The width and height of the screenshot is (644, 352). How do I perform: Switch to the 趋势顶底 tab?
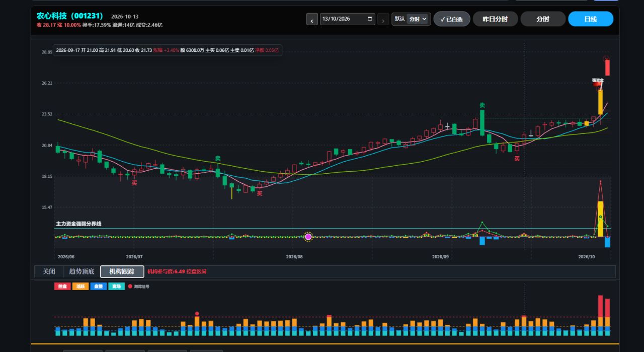click(x=82, y=271)
